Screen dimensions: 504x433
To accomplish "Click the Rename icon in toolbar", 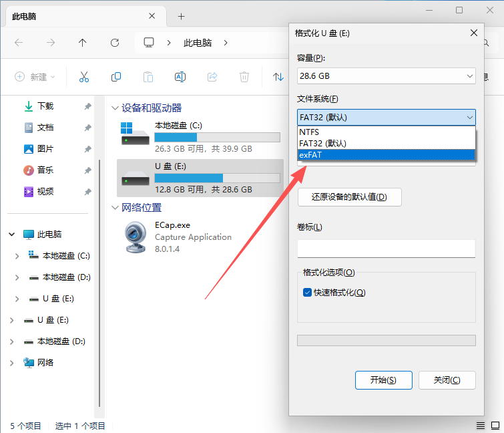I will [180, 77].
